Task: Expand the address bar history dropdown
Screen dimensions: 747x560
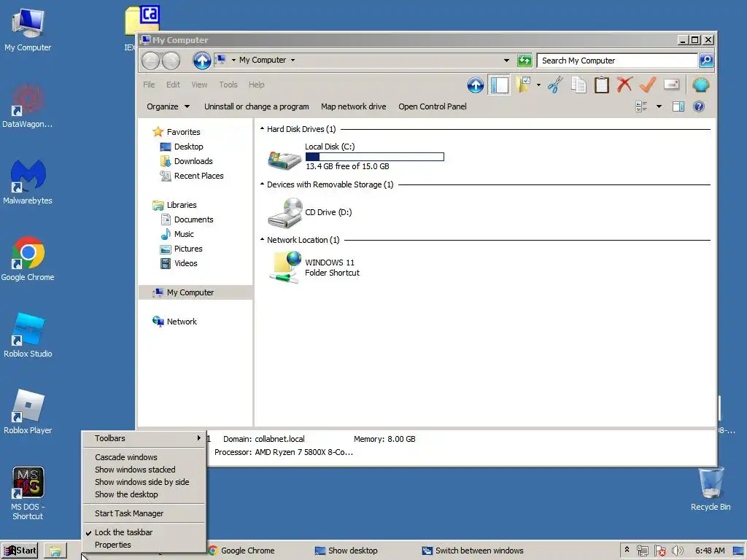Action: [x=506, y=61]
